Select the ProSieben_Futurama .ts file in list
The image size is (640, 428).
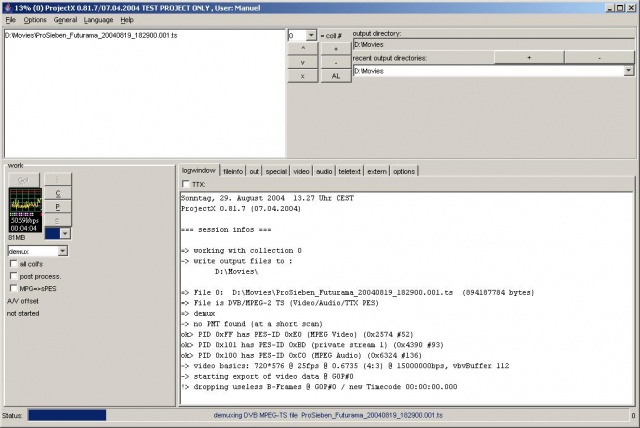point(92,35)
